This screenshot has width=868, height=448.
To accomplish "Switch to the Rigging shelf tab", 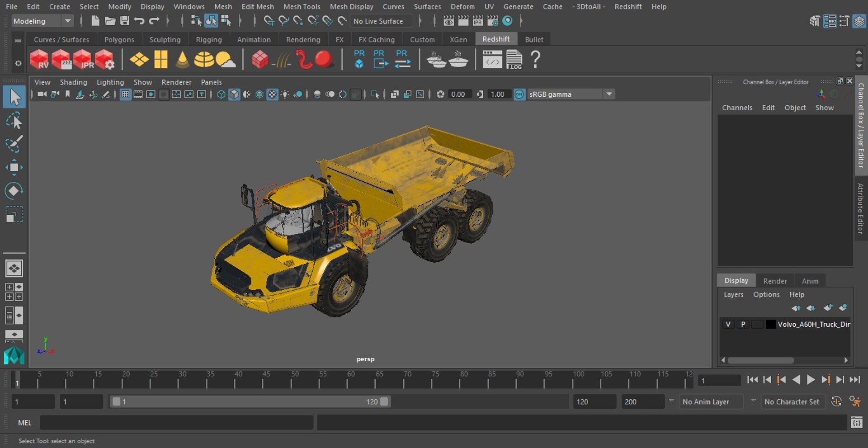I will 208,39.
